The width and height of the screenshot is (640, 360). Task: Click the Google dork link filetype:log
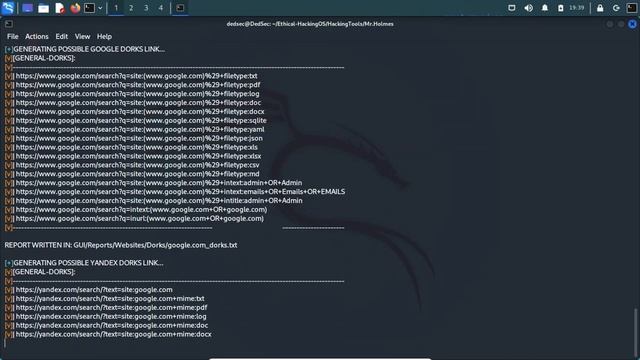pos(137,94)
